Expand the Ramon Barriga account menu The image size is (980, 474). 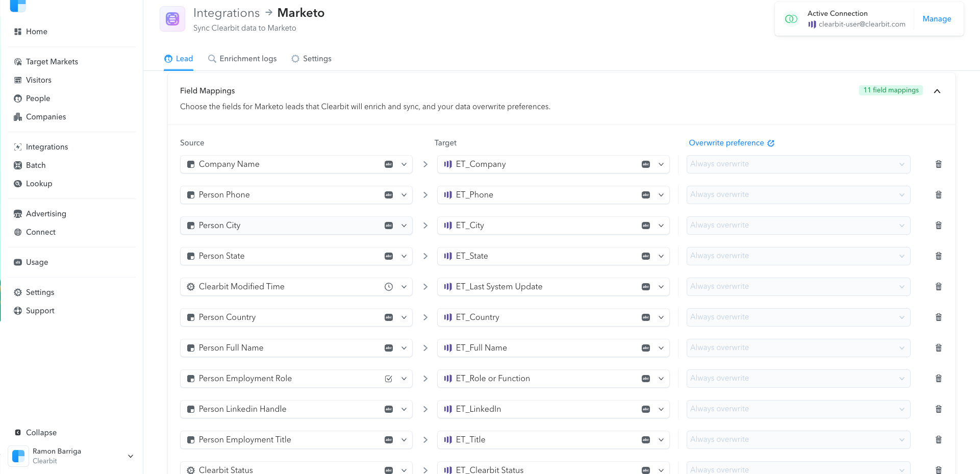point(131,456)
